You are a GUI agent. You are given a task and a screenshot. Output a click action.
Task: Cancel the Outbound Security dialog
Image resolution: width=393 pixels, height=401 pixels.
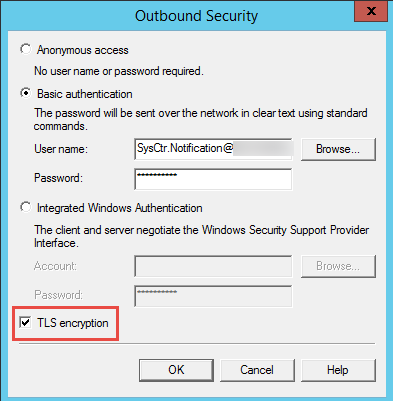pyautogui.click(x=257, y=370)
